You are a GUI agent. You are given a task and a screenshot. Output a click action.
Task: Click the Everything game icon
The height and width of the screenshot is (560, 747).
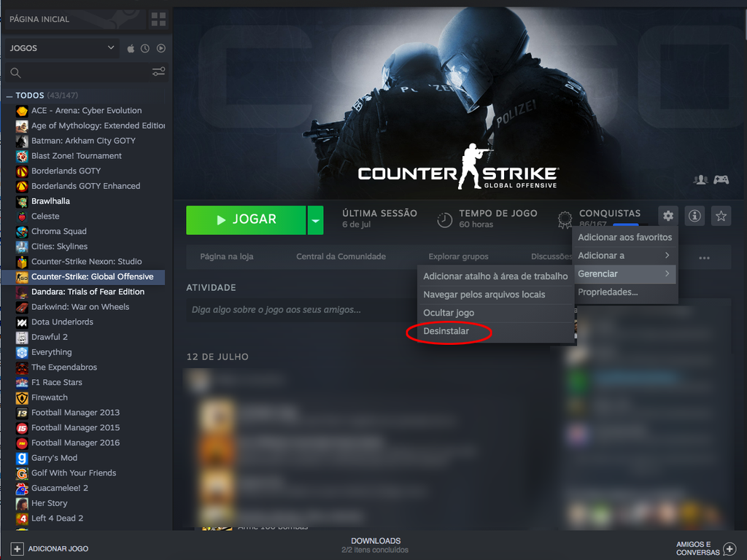(x=22, y=353)
